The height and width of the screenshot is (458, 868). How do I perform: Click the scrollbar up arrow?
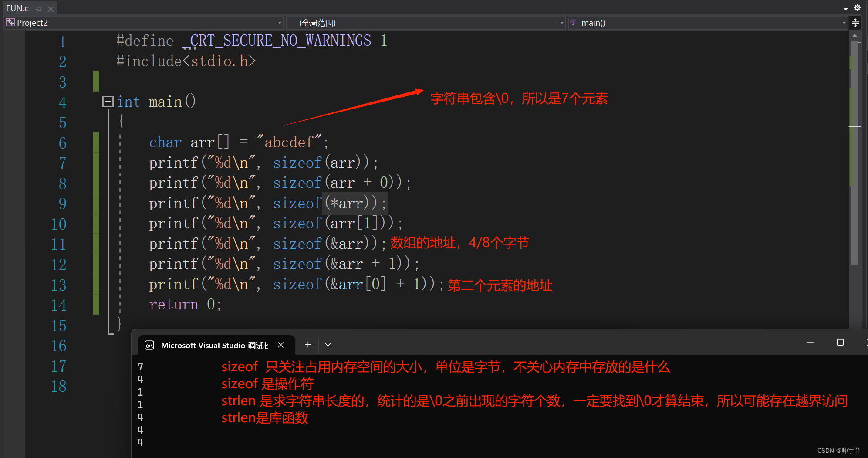tap(855, 36)
